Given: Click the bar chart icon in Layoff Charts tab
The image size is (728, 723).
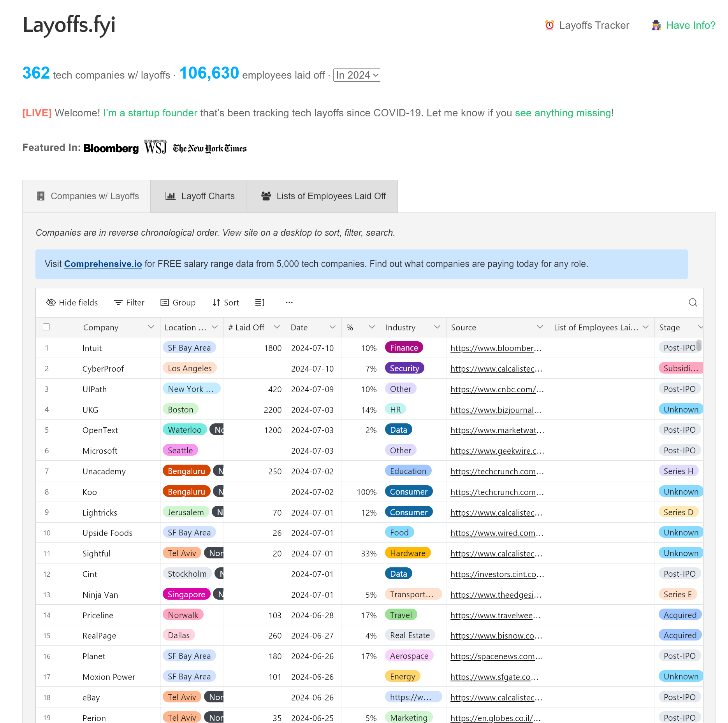Looking at the screenshot, I should [170, 196].
